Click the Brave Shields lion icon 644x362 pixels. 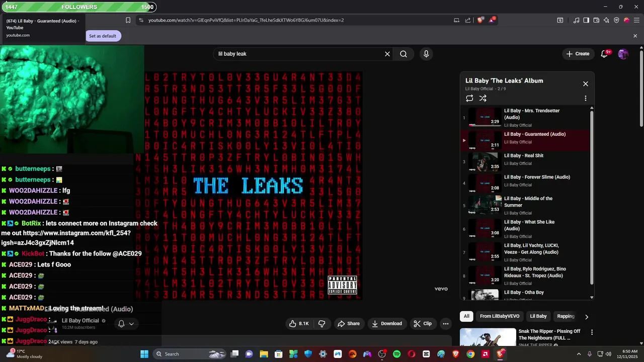(480, 20)
